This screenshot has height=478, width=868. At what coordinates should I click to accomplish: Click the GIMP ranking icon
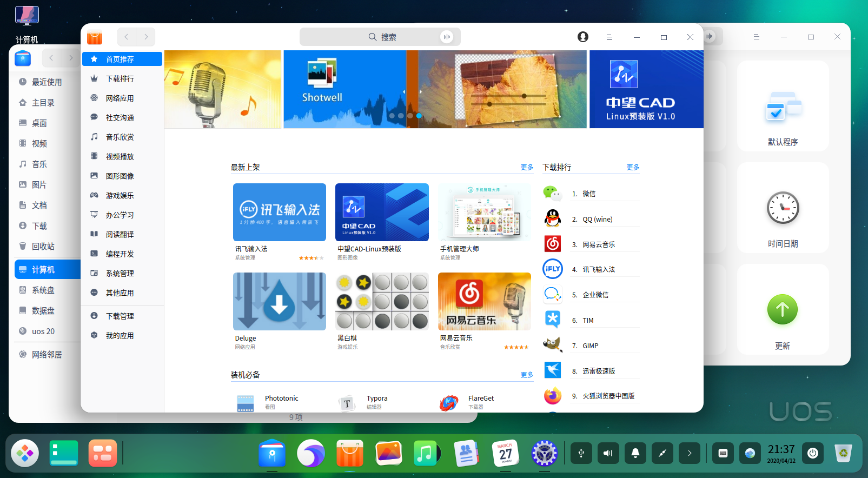tap(552, 345)
